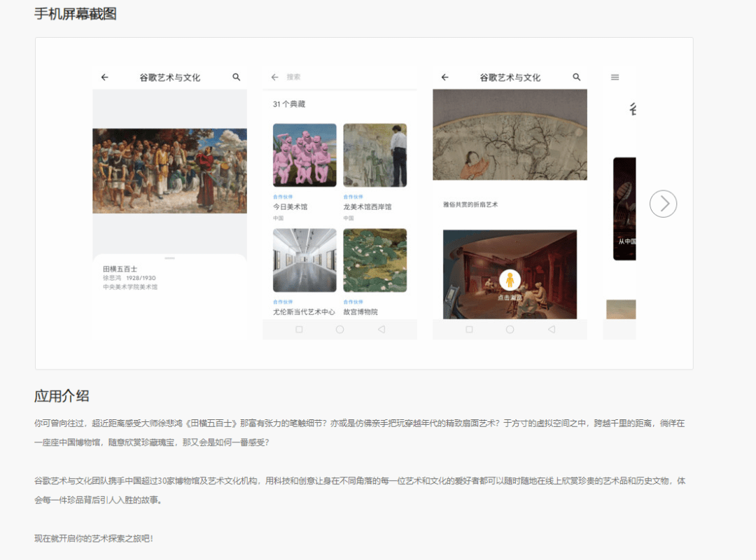756x560 pixels.
Task: Click search icon in third phone screenshot
Action: coord(577,77)
